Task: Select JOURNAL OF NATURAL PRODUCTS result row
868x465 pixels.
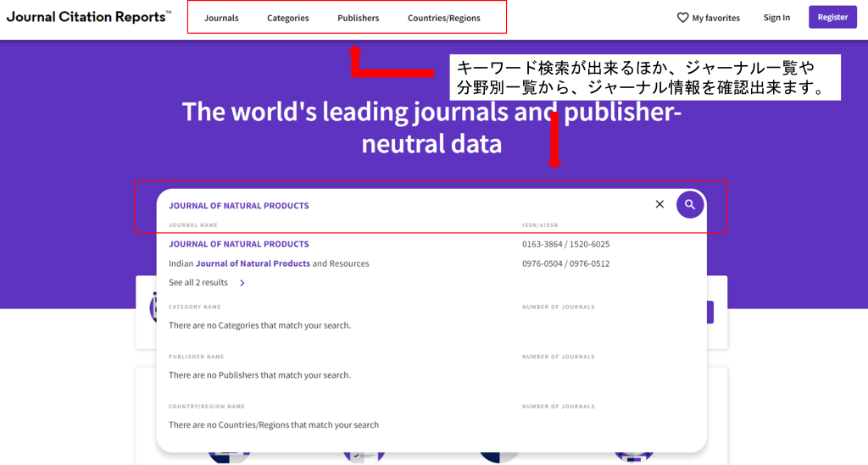Action: click(x=431, y=244)
